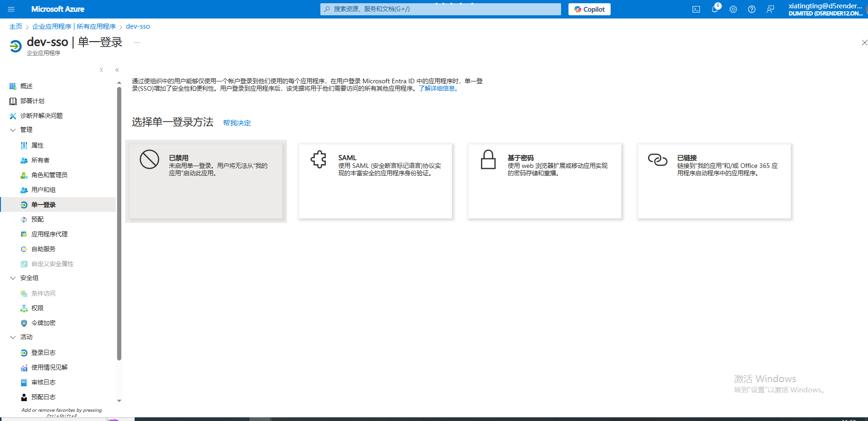Collapse the 安全组 section

click(x=13, y=278)
